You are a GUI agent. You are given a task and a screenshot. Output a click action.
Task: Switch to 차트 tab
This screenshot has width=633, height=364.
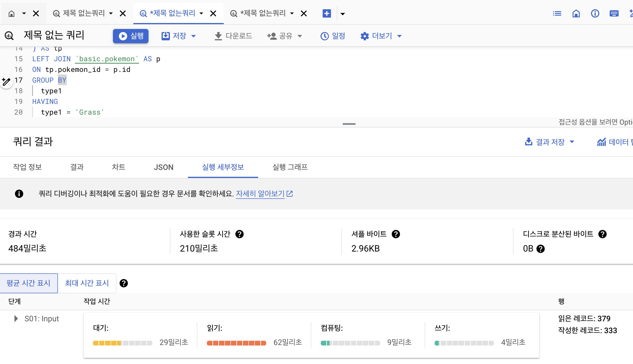[x=118, y=167]
